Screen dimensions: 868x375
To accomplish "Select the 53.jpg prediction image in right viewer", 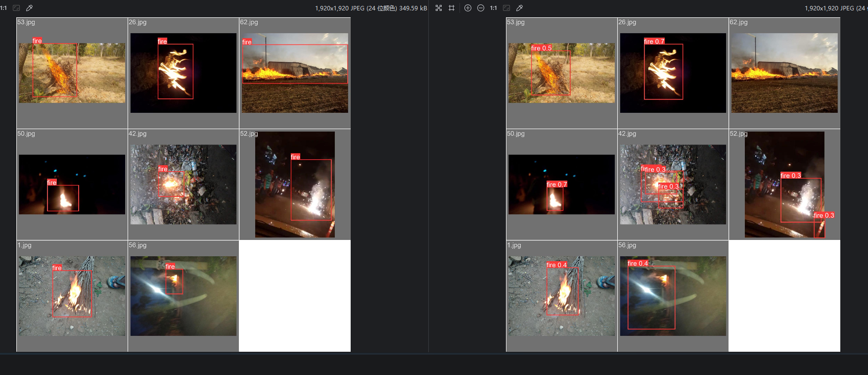I will click(562, 73).
